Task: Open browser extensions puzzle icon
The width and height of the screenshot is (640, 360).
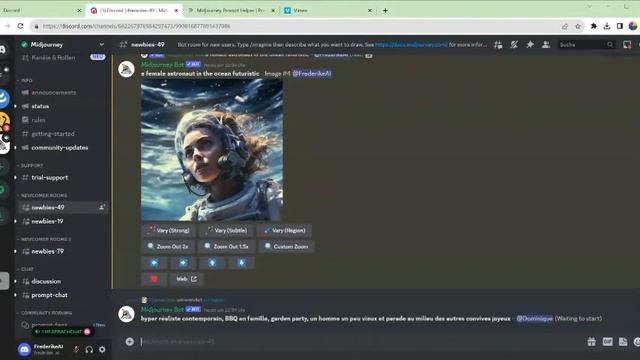Action: [x=593, y=26]
